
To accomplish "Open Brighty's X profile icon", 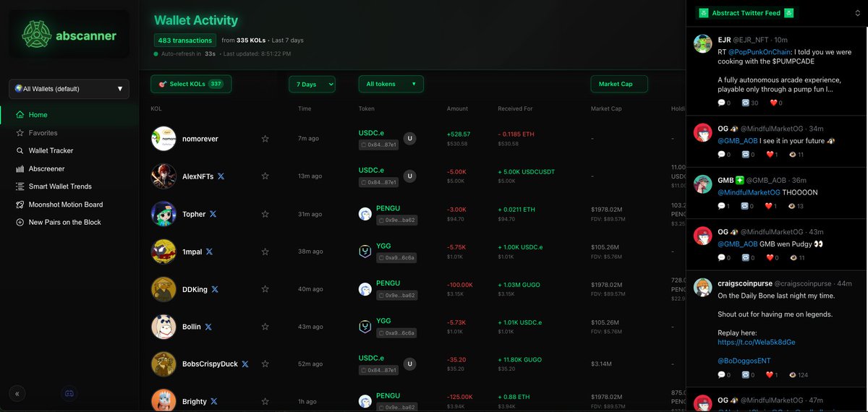I will click(x=214, y=401).
